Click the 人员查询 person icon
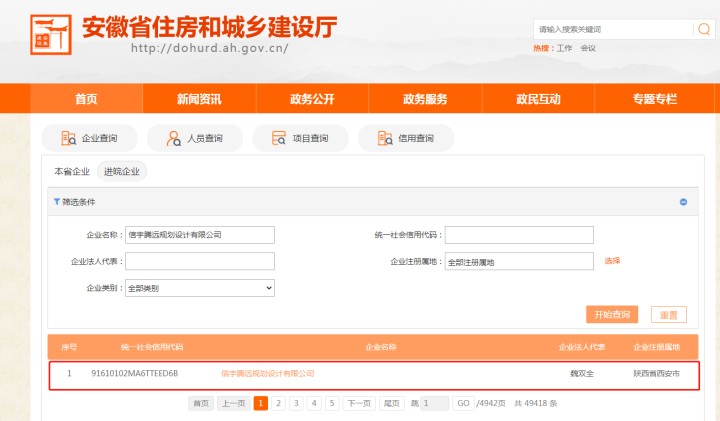The width and height of the screenshot is (720, 421). pyautogui.click(x=173, y=138)
